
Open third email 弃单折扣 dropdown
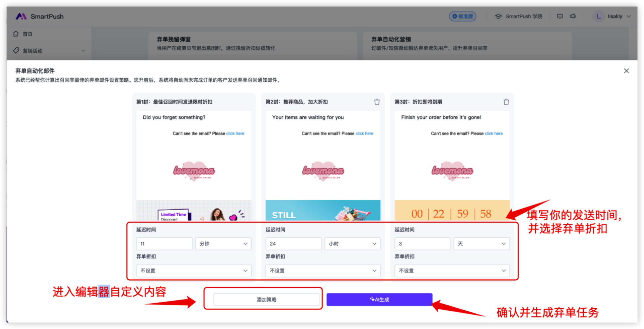coord(452,271)
